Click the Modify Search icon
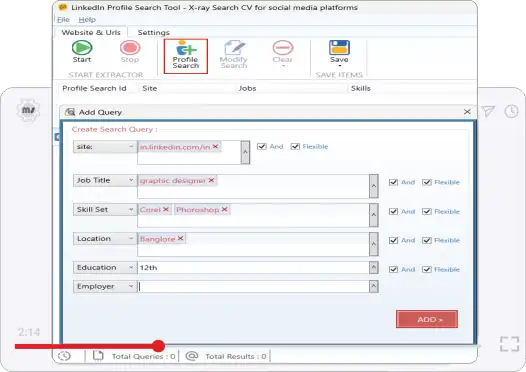Image resolution: width=526 pixels, height=372 pixels. coord(234,48)
